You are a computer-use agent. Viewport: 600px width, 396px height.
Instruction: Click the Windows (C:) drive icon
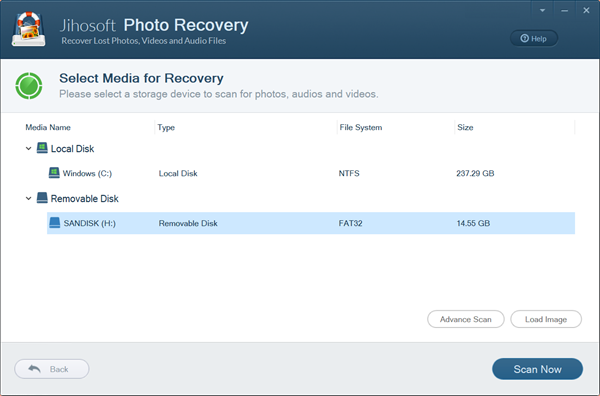(54, 173)
